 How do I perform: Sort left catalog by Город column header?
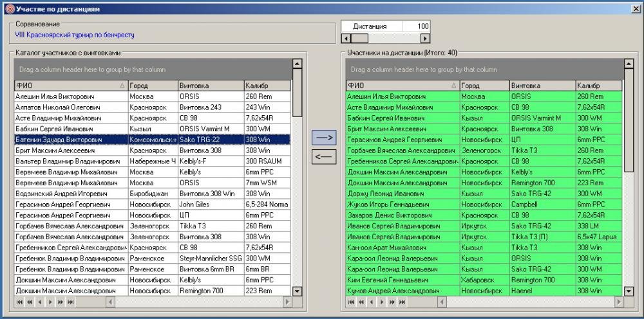(153, 86)
